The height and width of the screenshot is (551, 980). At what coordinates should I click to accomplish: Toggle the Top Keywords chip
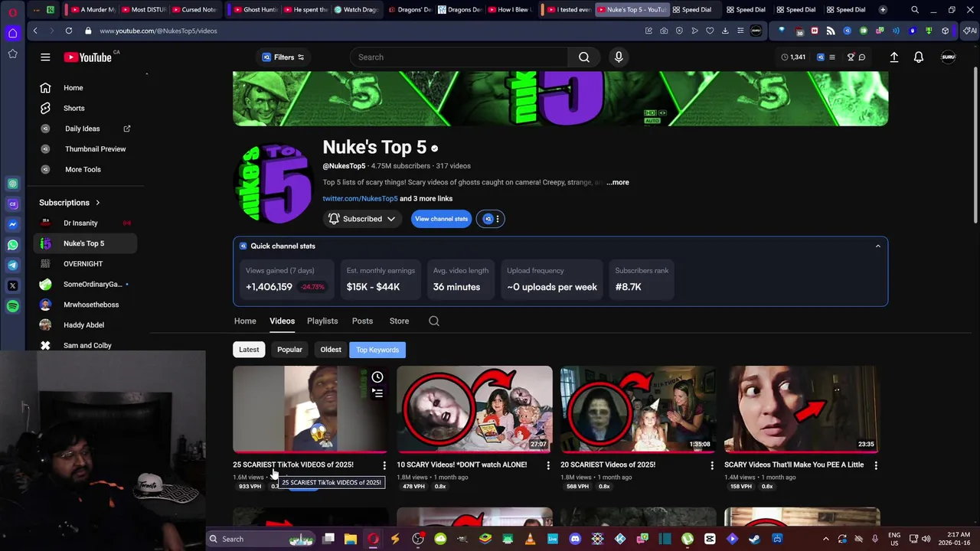[x=377, y=350]
